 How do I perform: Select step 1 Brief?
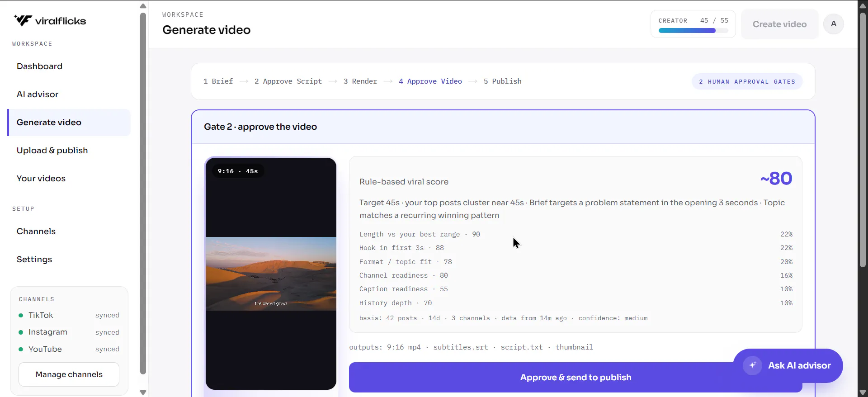(x=218, y=81)
